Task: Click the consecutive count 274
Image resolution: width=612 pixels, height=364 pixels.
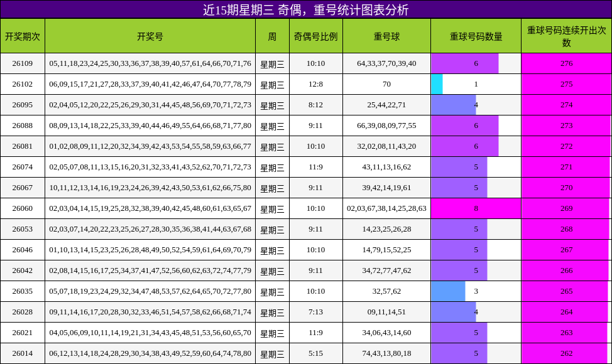Action: (567, 104)
